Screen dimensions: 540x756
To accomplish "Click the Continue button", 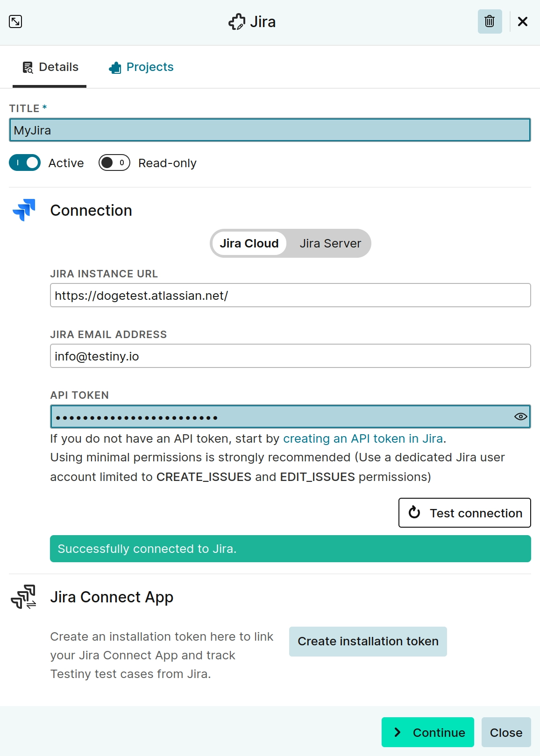I will tap(427, 732).
